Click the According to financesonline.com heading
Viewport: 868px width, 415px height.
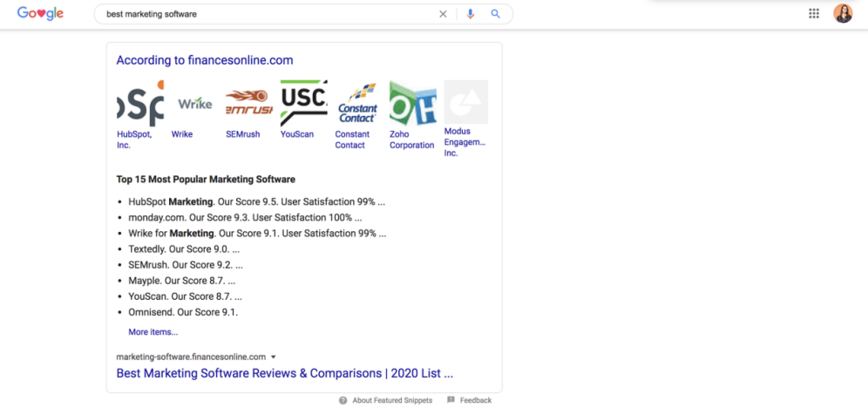[205, 60]
